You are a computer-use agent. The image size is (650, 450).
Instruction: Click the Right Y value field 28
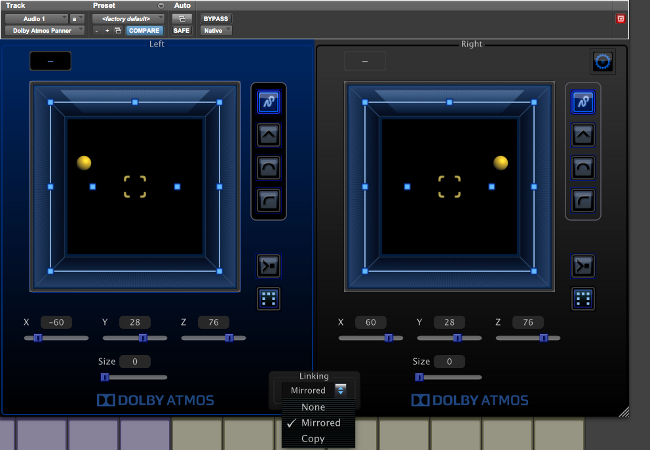tap(449, 322)
